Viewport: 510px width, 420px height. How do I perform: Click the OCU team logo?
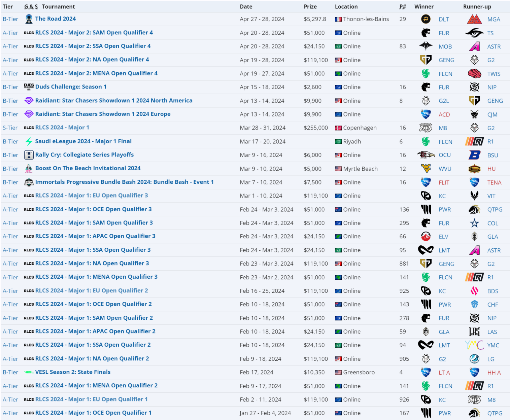(x=426, y=155)
